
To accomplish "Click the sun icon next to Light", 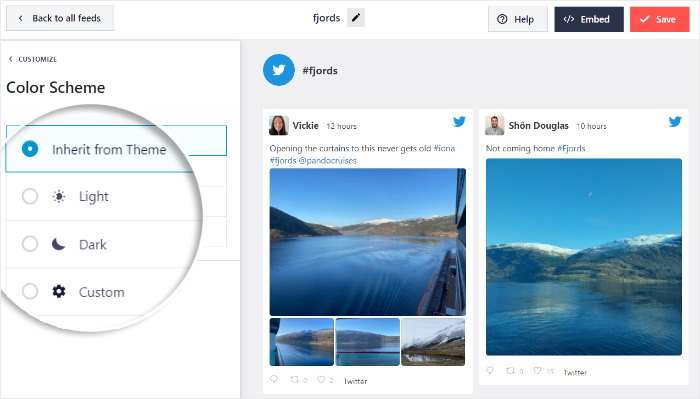I will click(59, 196).
